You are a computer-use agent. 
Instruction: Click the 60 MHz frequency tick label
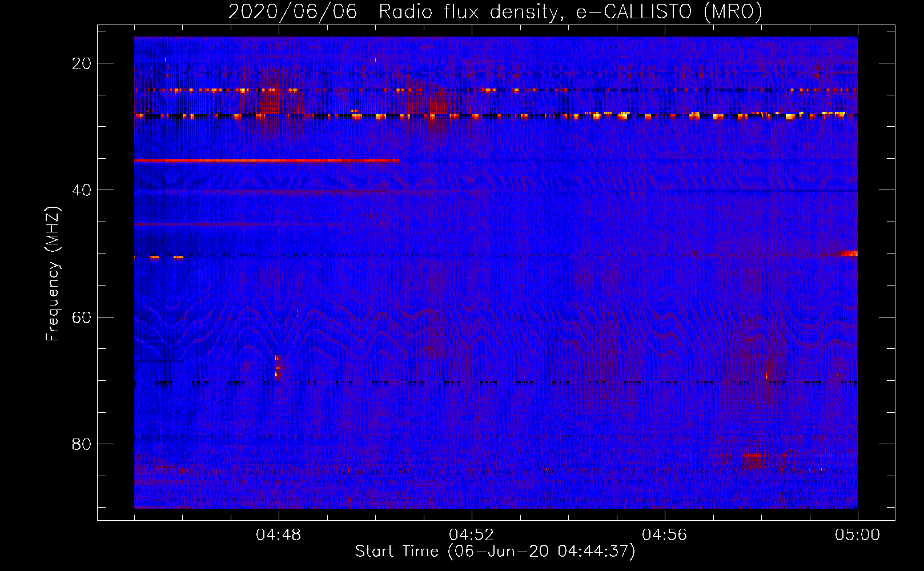82,317
